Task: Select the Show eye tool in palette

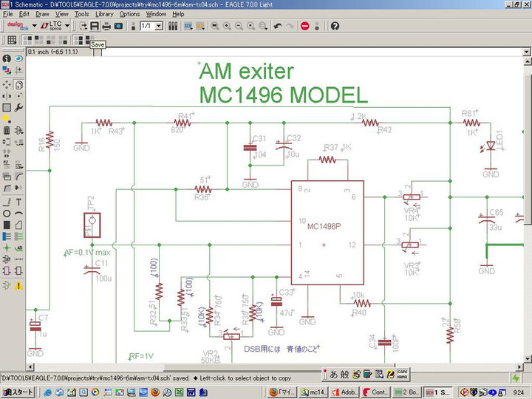Action: (x=18, y=58)
